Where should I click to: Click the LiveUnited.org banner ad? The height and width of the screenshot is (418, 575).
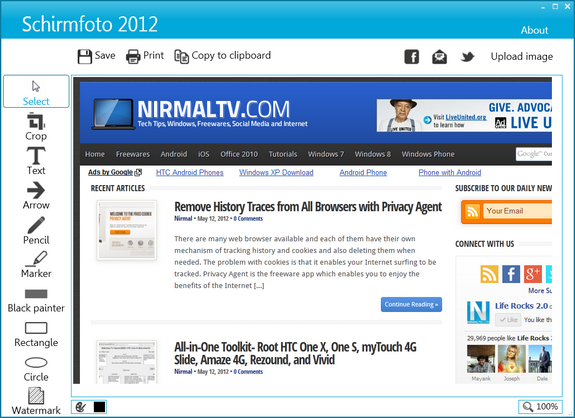tap(464, 115)
